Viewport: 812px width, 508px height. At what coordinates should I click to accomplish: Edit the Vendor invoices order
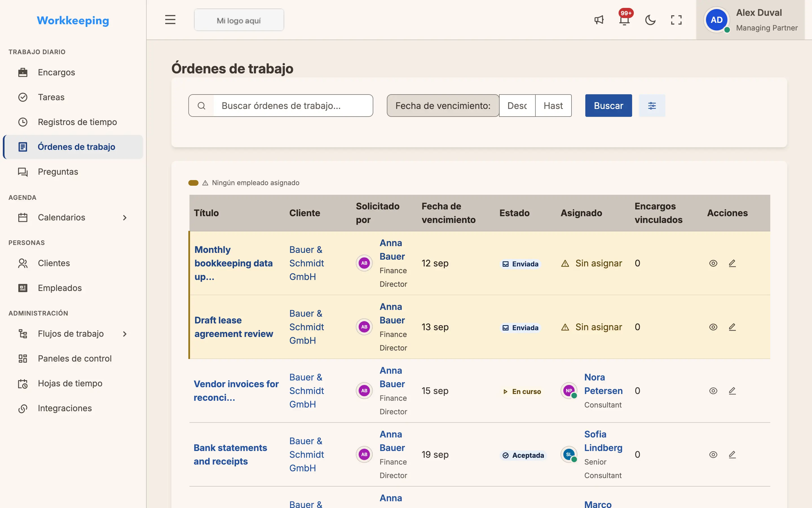[x=732, y=391]
